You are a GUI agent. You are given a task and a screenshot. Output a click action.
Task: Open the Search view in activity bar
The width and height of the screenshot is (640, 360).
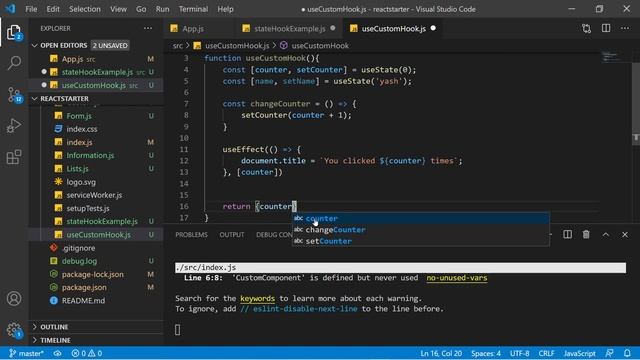coord(14,63)
